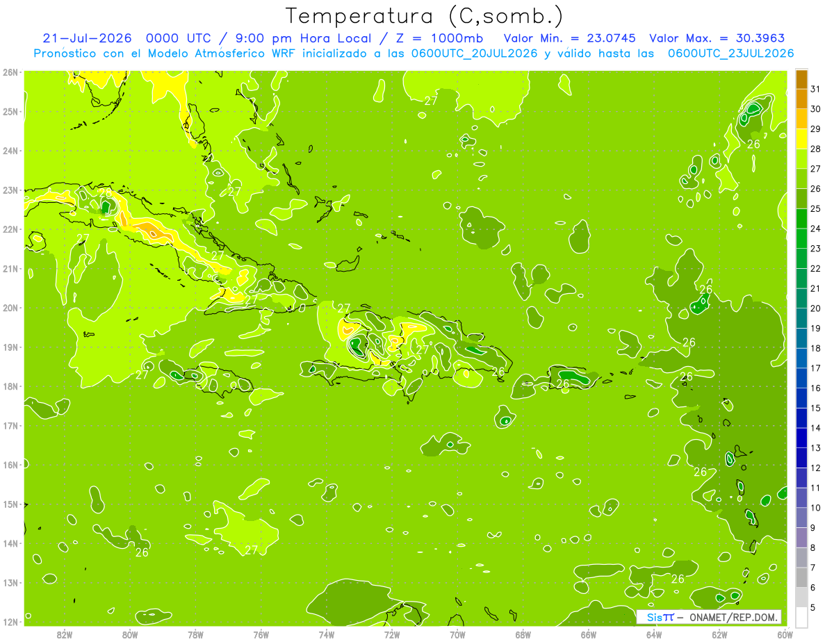Pick the amber swatch between 29 and 30
This screenshot has width=834, height=644.
[801, 119]
